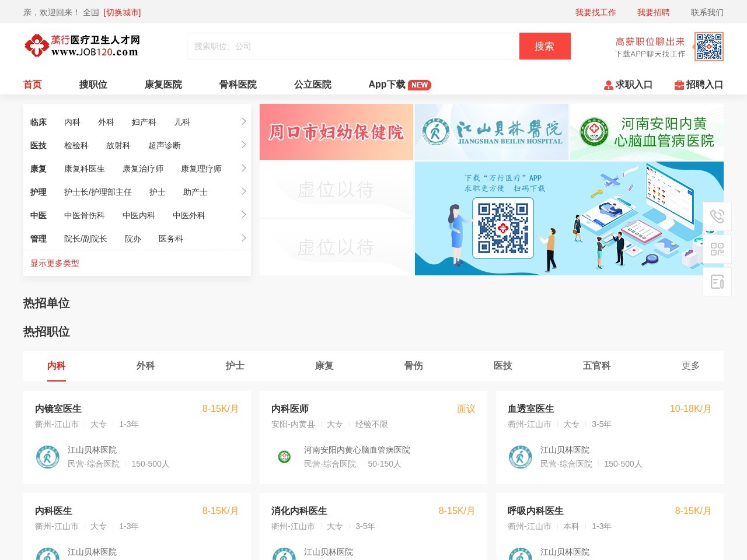Switch to the 康复 tab
Viewport: 747px width, 560px height.
click(x=324, y=366)
